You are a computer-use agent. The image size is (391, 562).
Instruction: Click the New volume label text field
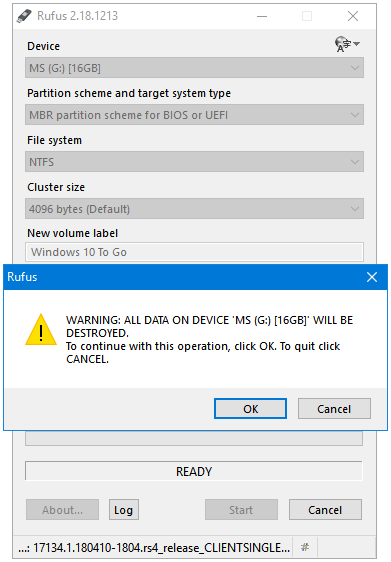(x=194, y=252)
